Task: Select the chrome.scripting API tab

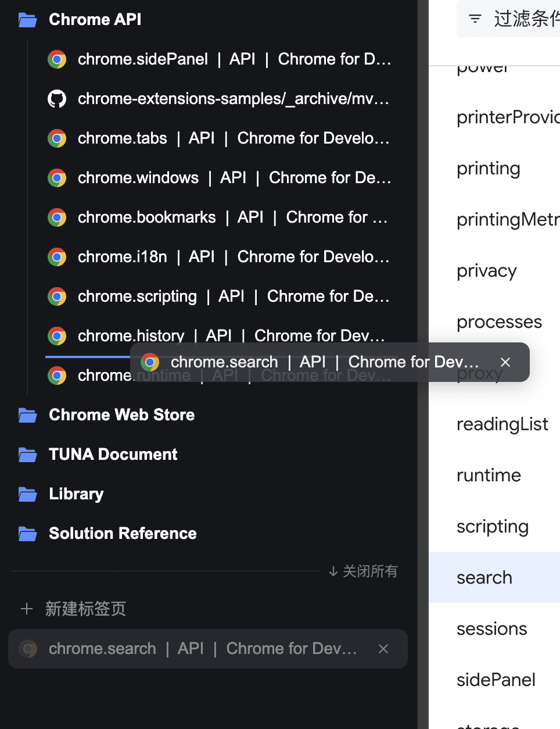Action: coord(219,296)
